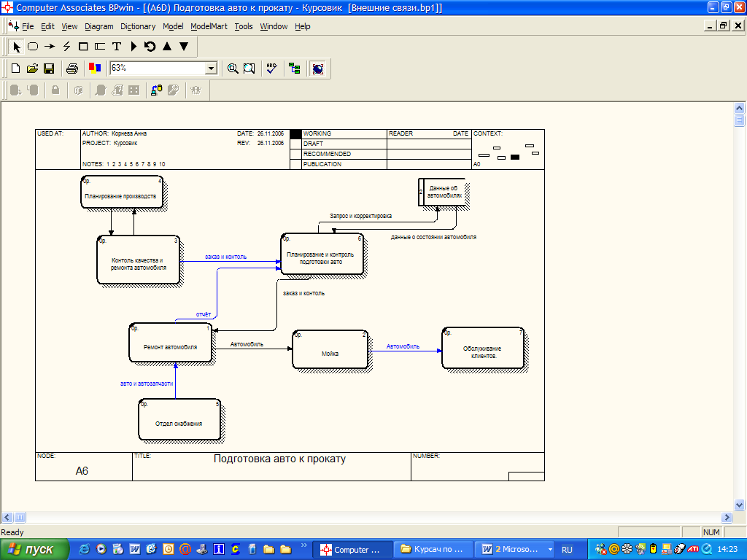The height and width of the screenshot is (560, 747).
Task: Open the Windows 'пуск' Start button
Action: click(x=34, y=550)
